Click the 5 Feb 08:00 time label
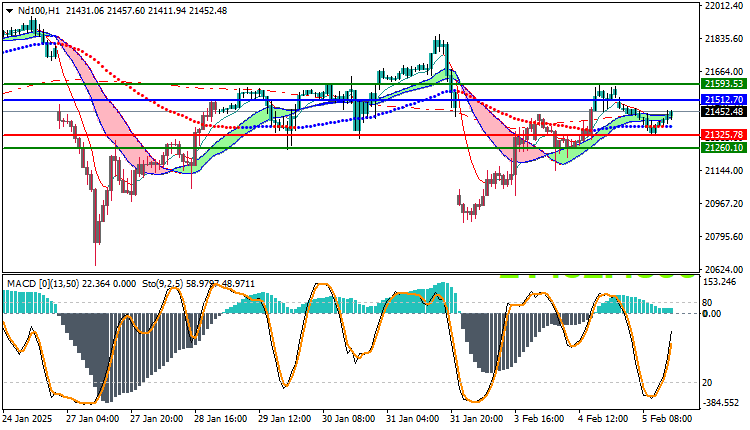 pos(667,419)
